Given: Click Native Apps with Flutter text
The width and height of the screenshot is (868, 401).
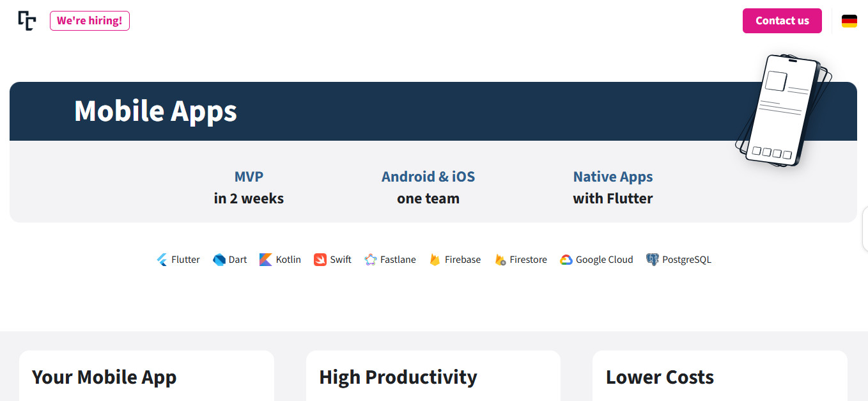Looking at the screenshot, I should pos(613,187).
